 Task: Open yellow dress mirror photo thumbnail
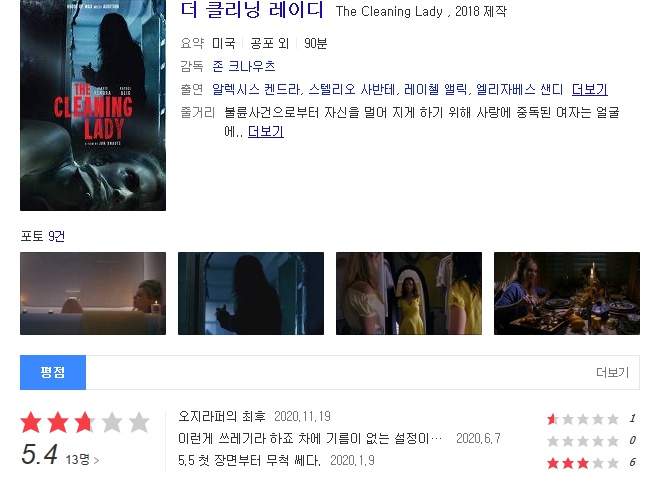tap(409, 293)
